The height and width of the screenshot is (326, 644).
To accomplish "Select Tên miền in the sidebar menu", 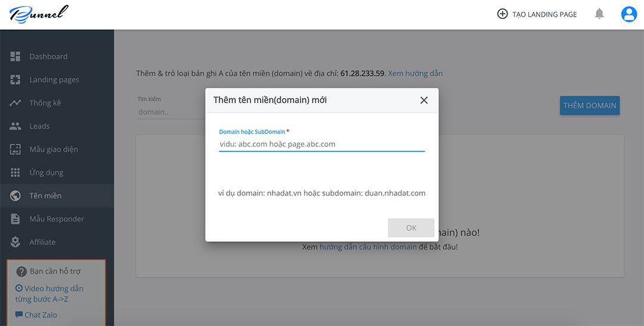I will 45,196.
